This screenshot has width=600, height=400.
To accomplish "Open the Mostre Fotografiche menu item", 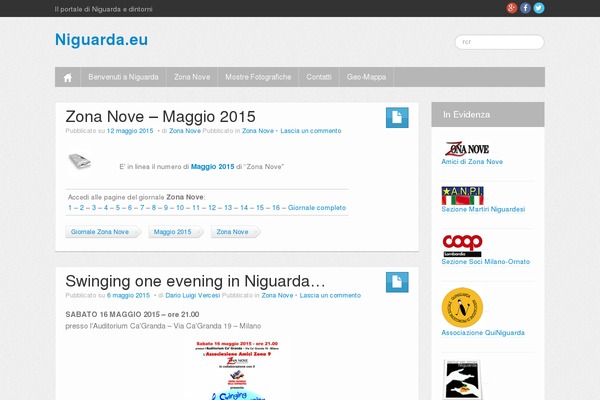I will [258, 77].
